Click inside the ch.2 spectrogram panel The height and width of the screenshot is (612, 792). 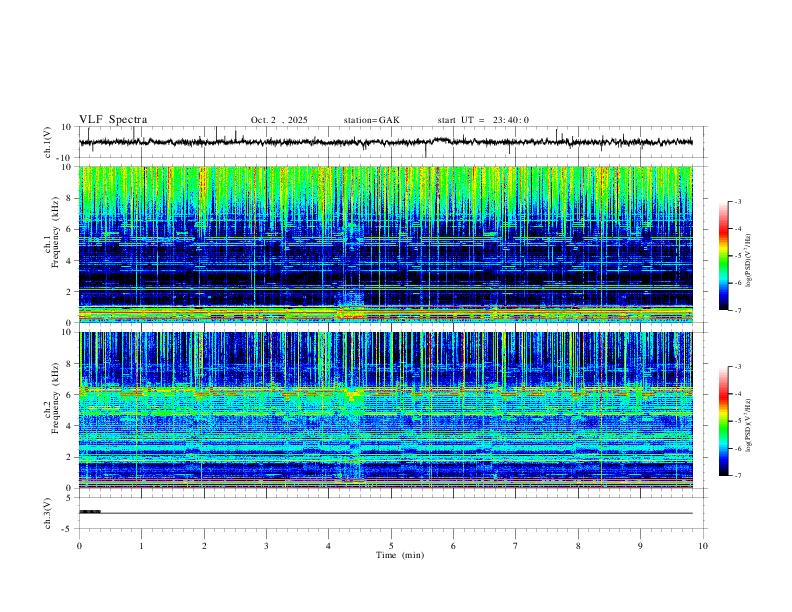point(385,410)
